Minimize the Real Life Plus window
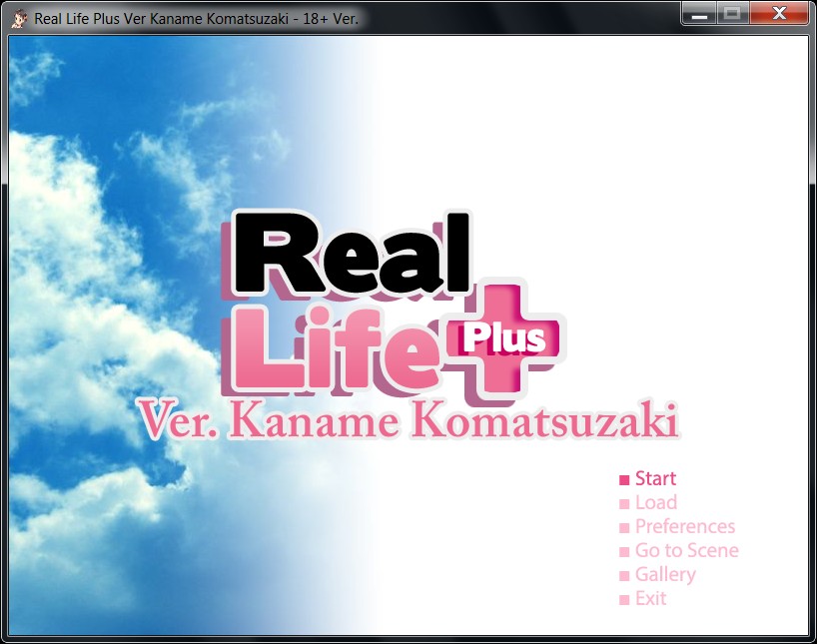This screenshot has height=644, width=817. click(x=699, y=15)
